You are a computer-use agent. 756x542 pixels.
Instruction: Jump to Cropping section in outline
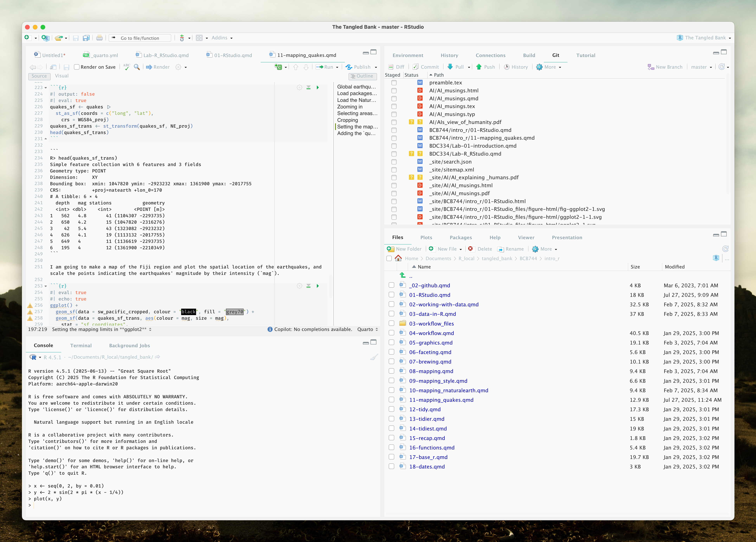click(347, 120)
